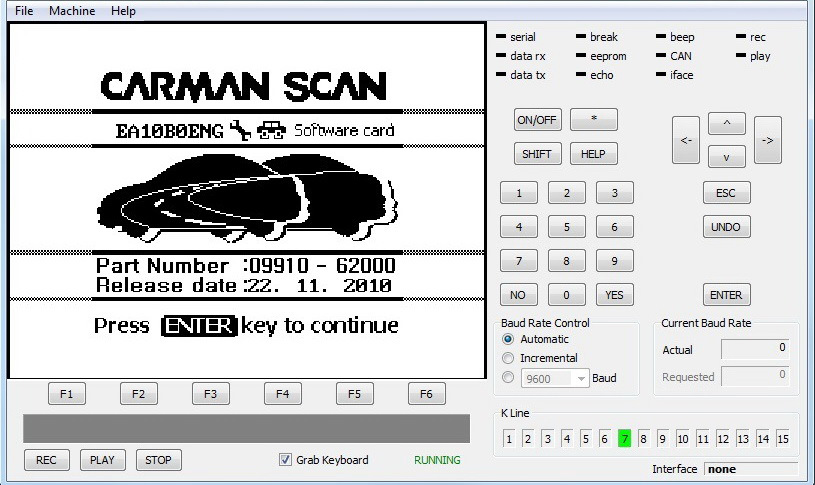Select K Line 4

(567, 439)
